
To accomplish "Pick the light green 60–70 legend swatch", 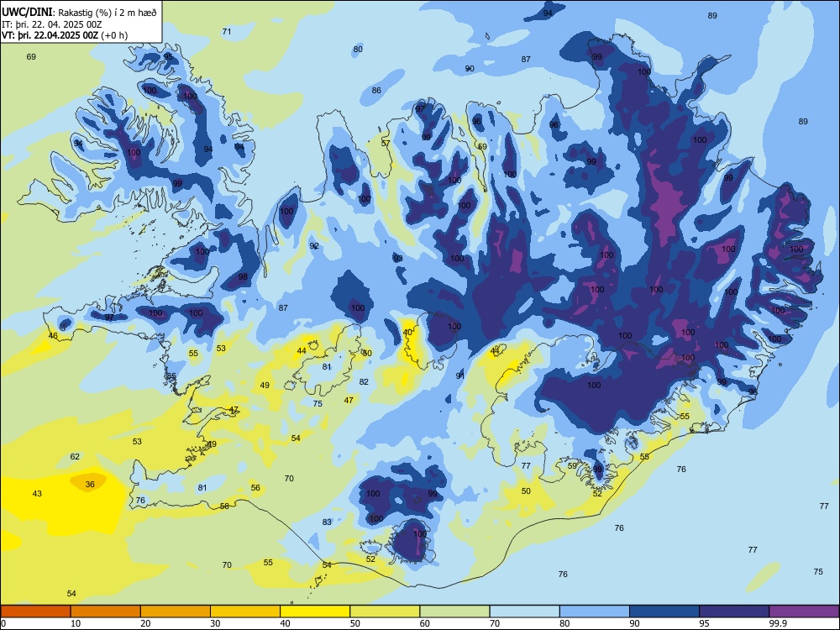I will click(x=454, y=612).
